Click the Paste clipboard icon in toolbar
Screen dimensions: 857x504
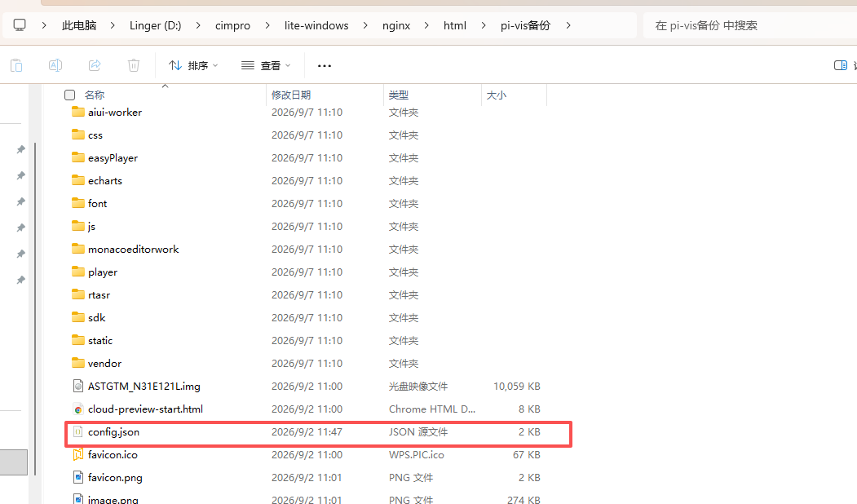coord(16,65)
